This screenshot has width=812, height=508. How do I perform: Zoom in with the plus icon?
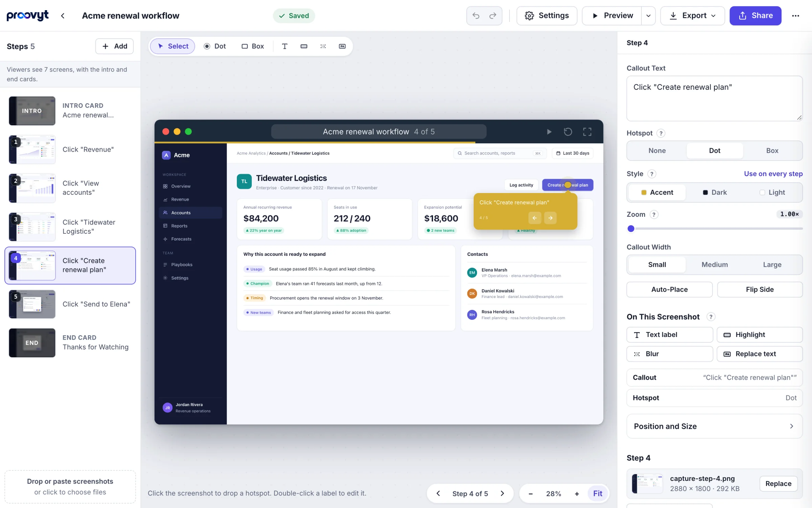tap(577, 494)
